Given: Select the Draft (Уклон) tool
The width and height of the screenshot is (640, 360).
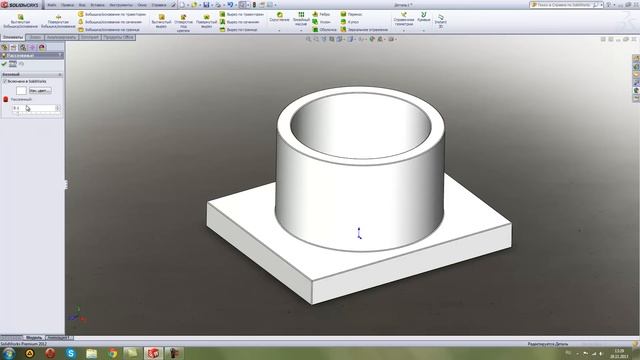Looking at the screenshot, I should pos(322,22).
